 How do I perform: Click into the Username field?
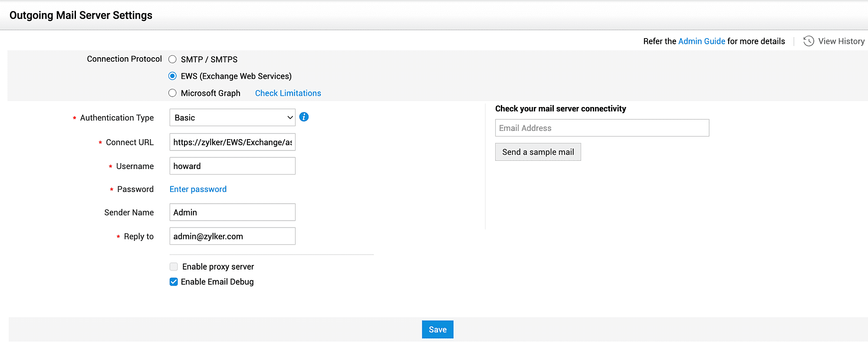tap(232, 166)
